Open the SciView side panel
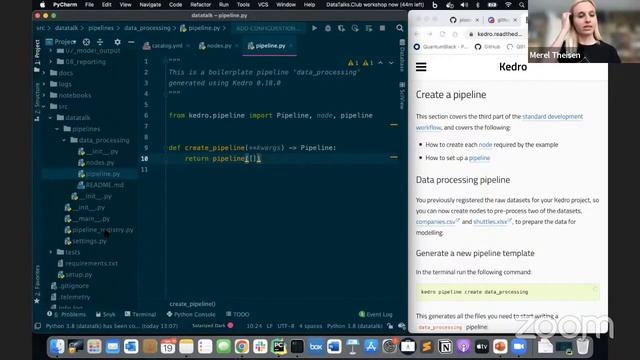Viewport: 640px width, 360px height. point(402,96)
